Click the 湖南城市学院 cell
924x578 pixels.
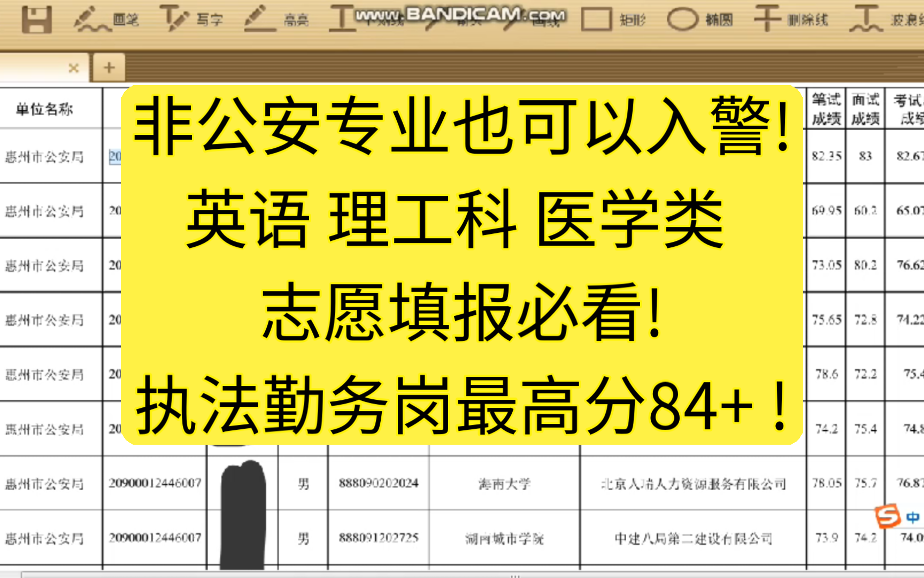[x=504, y=538]
